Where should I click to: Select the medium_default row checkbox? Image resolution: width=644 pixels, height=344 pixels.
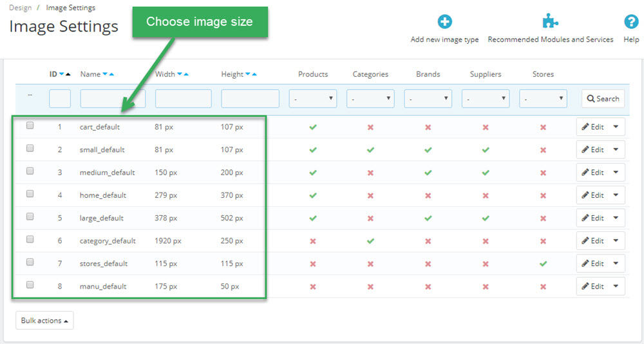coord(30,171)
